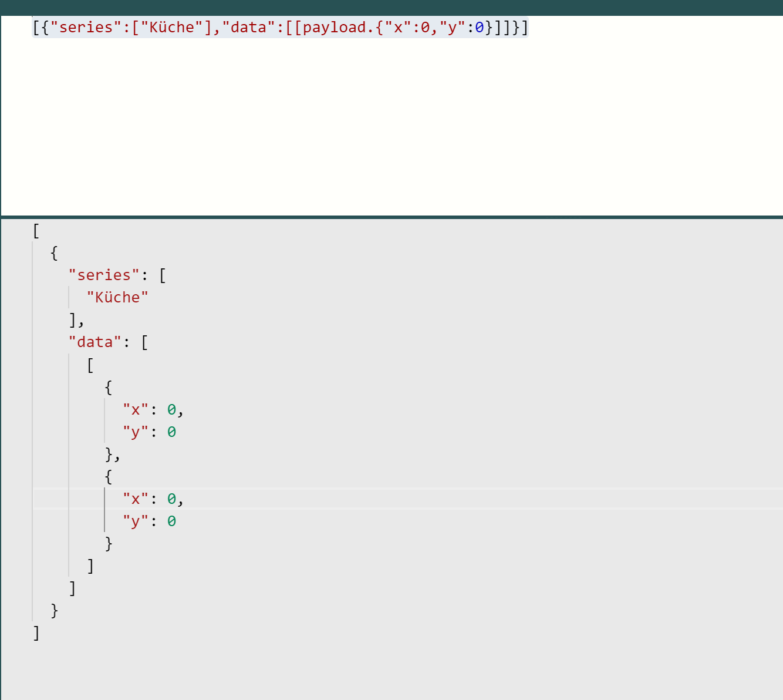The height and width of the screenshot is (700, 783).
Task: Place cursor on "payload." in the top expression
Action: (x=339, y=27)
